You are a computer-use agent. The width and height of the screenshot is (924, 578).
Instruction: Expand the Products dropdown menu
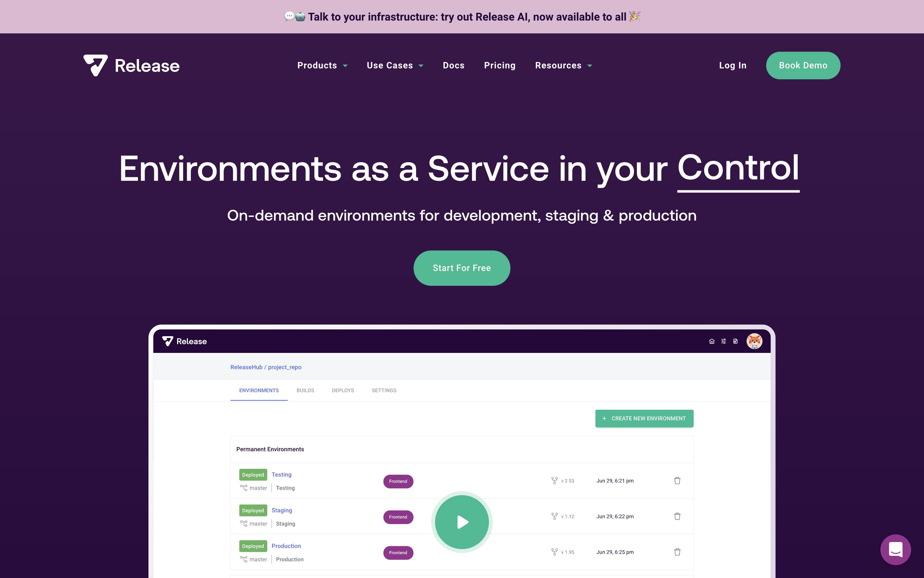point(322,66)
